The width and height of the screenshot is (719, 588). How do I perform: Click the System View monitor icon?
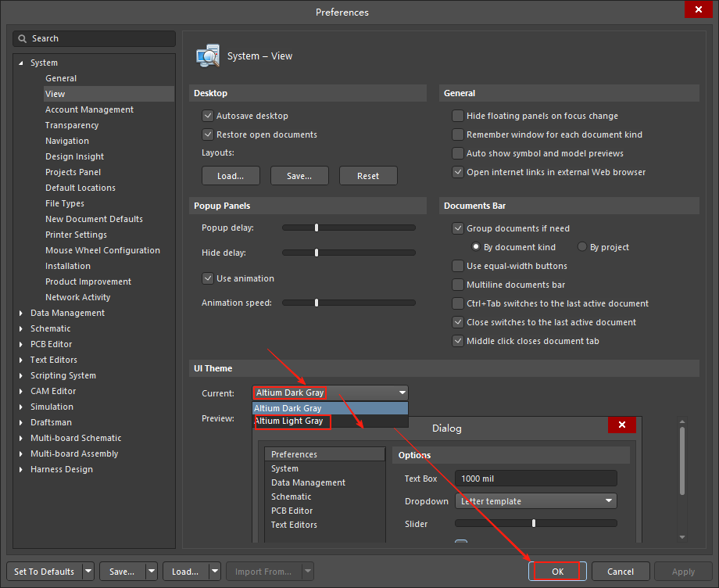[208, 56]
